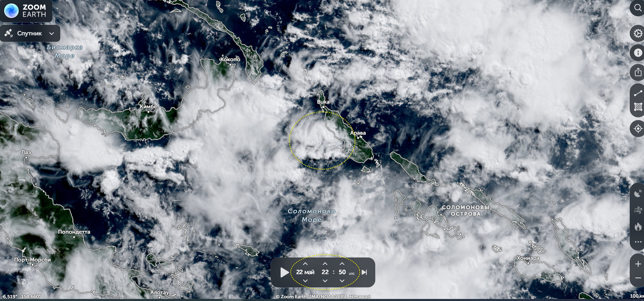Click the share icon
Image resolution: width=644 pixels, height=301 pixels.
point(638,72)
